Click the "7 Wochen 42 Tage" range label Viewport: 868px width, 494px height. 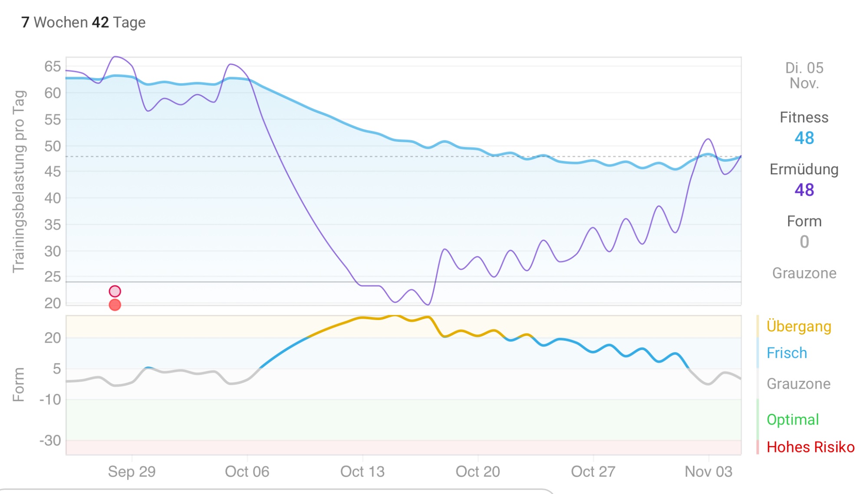[x=83, y=22]
